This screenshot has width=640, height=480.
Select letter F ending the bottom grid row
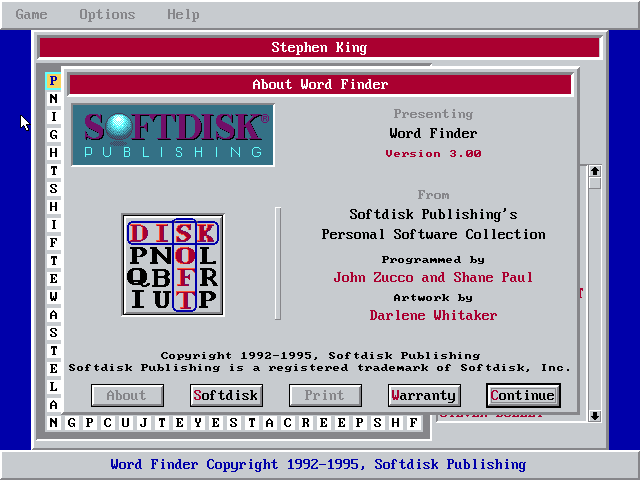(x=413, y=423)
